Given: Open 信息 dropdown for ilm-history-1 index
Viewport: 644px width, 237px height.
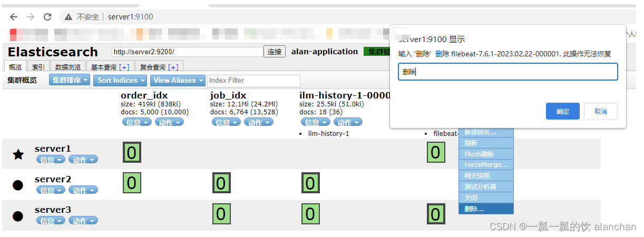Looking at the screenshot, I should click(x=315, y=122).
